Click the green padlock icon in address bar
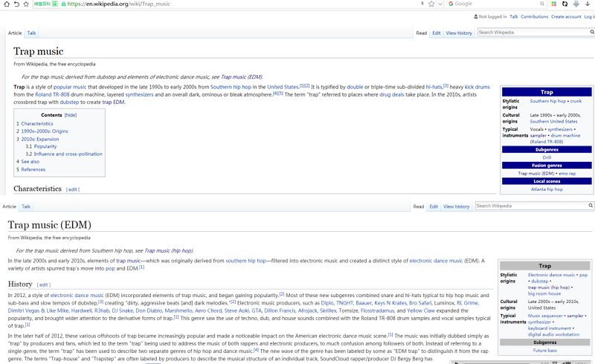595x364 pixels. pos(63,4)
